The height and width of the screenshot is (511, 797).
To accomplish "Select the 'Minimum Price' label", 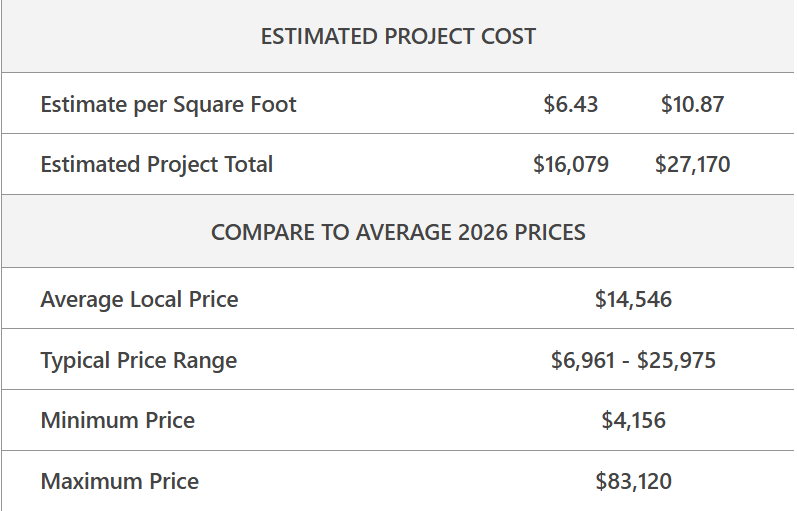I will 117,420.
